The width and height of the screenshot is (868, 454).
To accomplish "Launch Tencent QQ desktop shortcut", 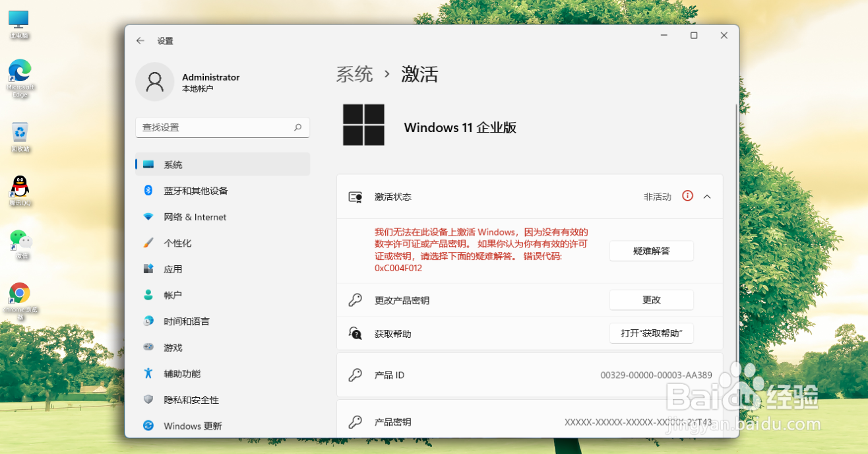I will pyautogui.click(x=20, y=191).
